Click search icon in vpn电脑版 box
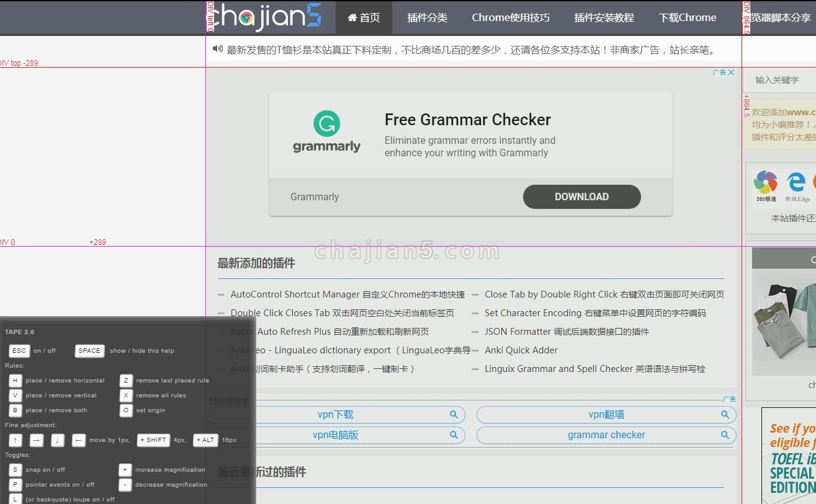This screenshot has width=816, height=504. click(x=454, y=435)
